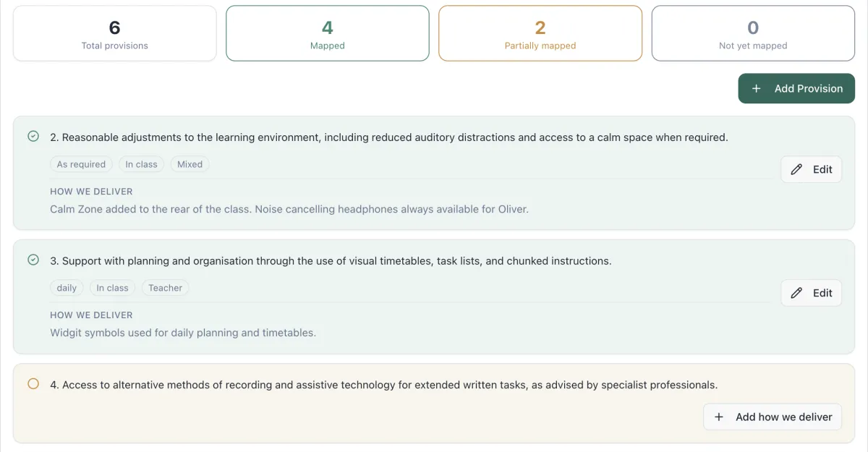The image size is (868, 452).
Task: Select the Total provisions summary card
Action: [115, 34]
